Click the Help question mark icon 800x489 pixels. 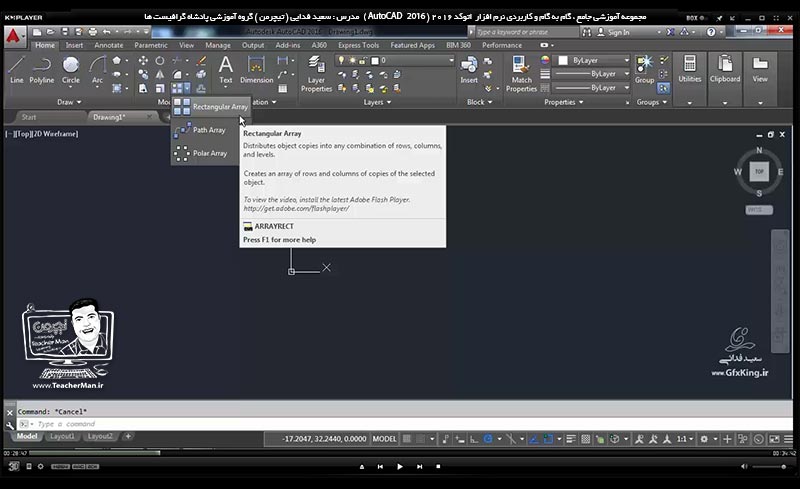click(711, 32)
